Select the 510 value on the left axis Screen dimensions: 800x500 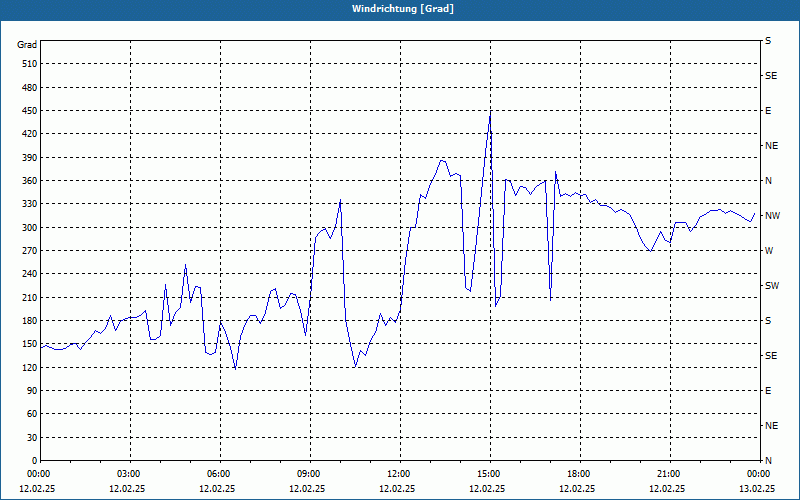(29, 64)
